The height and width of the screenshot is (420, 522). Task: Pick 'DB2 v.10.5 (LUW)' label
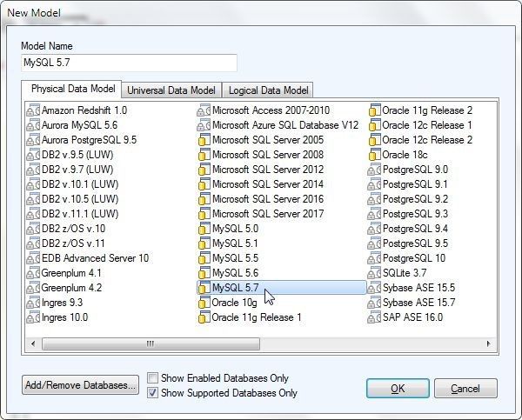tap(80, 199)
